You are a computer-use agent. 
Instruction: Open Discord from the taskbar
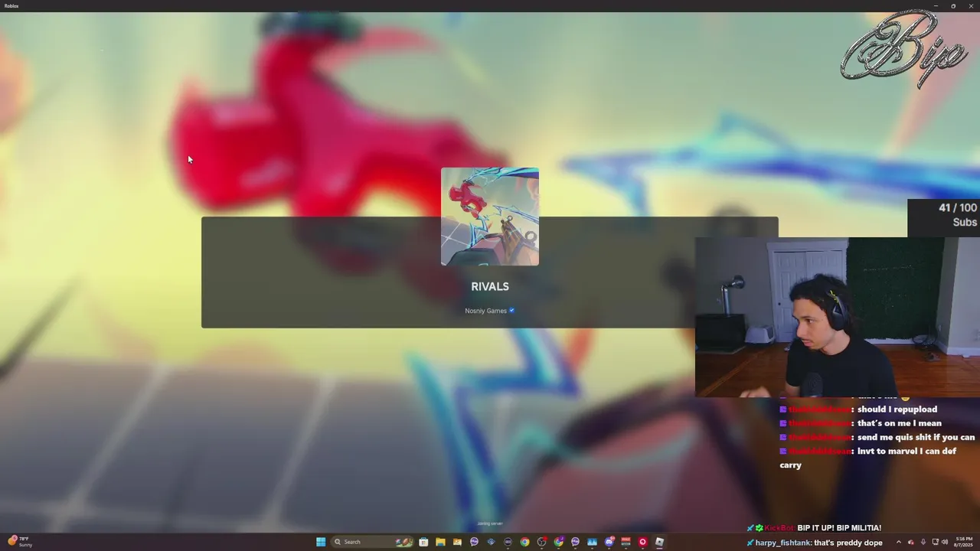click(609, 542)
